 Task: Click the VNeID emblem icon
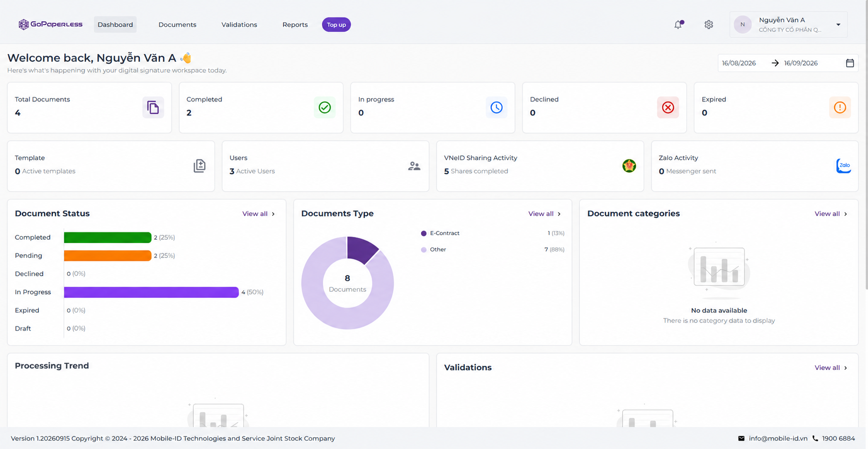[x=629, y=166]
